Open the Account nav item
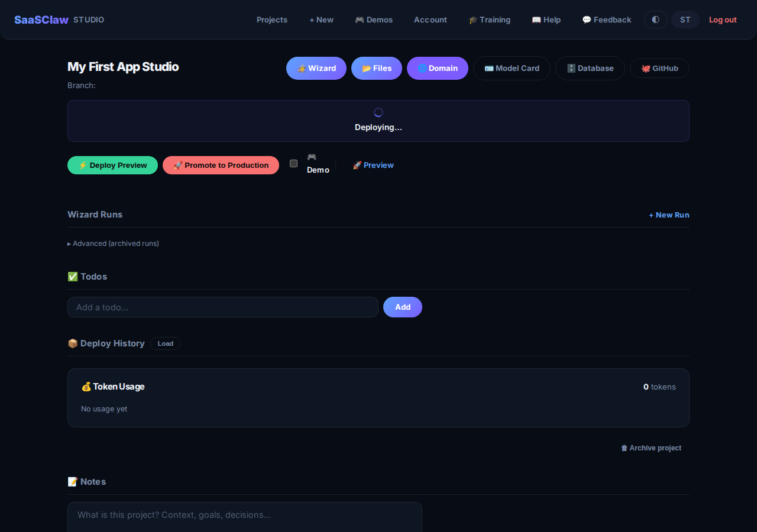 431,20
